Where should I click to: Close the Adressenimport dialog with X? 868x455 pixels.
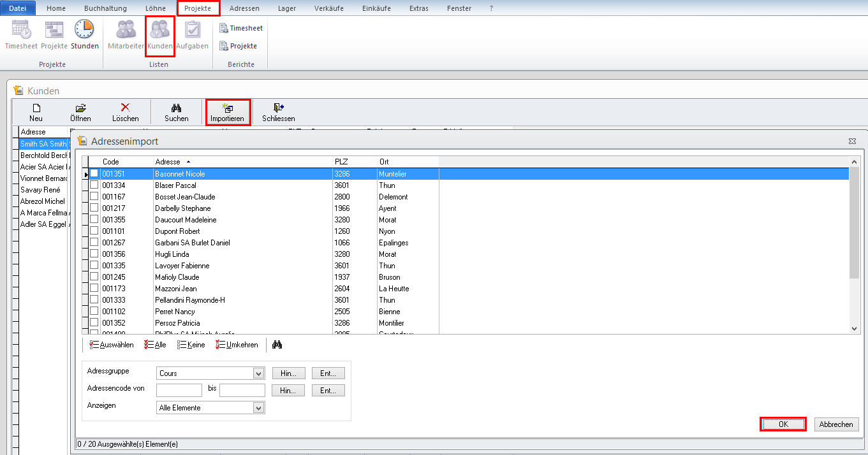852,141
